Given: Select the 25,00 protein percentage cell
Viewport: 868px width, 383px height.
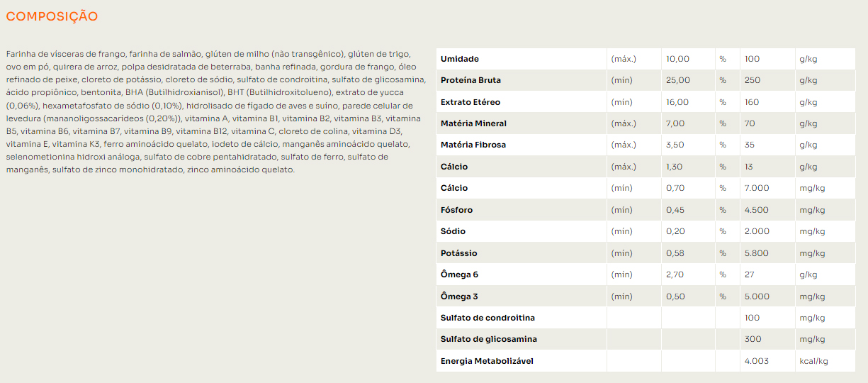Looking at the screenshot, I should click(678, 80).
